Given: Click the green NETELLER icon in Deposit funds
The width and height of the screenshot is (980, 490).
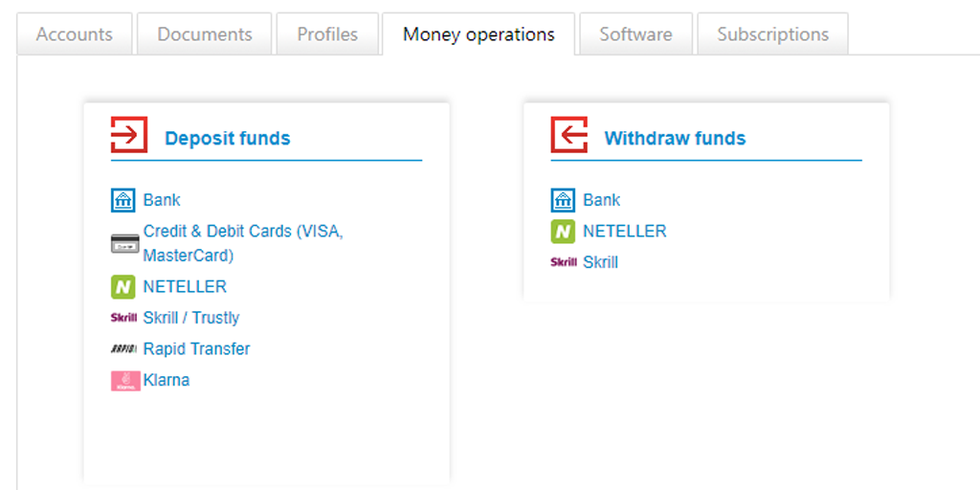Looking at the screenshot, I should point(123,287).
